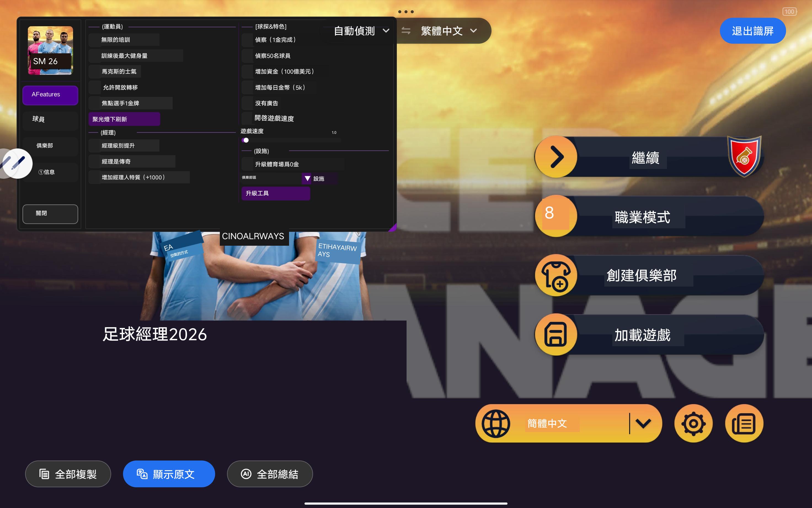Enable the 無限的培訓 checkbox
Screen dimensions: 812x508
pyautogui.click(x=95, y=40)
